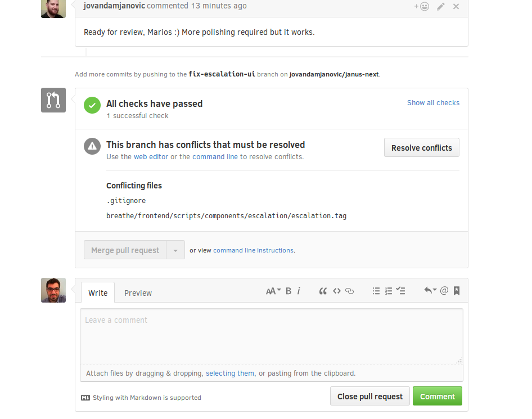Viewport: 532px width, 419px height.
Task: Insert a bulleted list
Action: click(376, 291)
